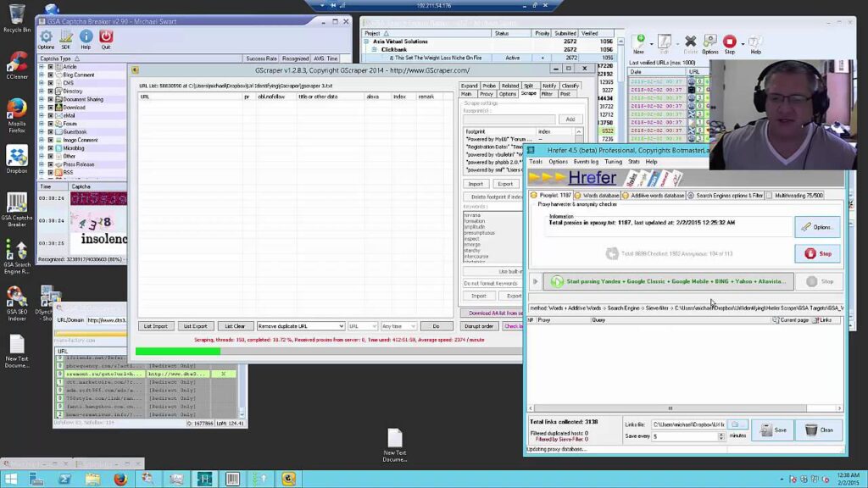Viewport: 868px width, 488px height.
Task: Open Options in GSA Captcha Breaker toolbar
Action: click(x=46, y=40)
